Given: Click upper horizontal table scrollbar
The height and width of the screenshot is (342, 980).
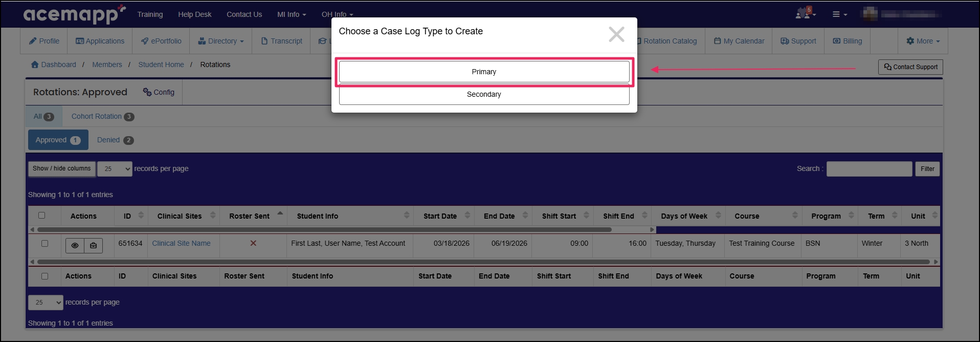Looking at the screenshot, I should (x=324, y=229).
